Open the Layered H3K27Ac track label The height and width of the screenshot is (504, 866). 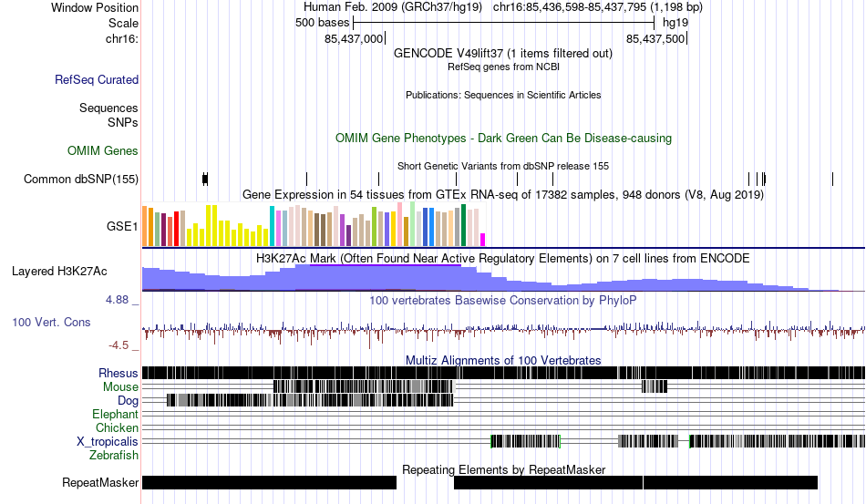click(x=59, y=271)
